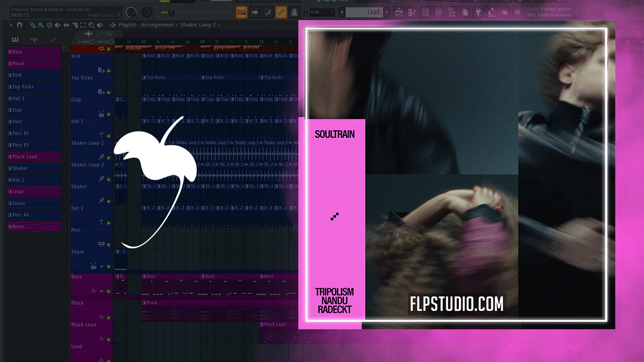The height and width of the screenshot is (362, 644).
Task: Open the FL Studio newer version notice
Action: [x=549, y=12]
